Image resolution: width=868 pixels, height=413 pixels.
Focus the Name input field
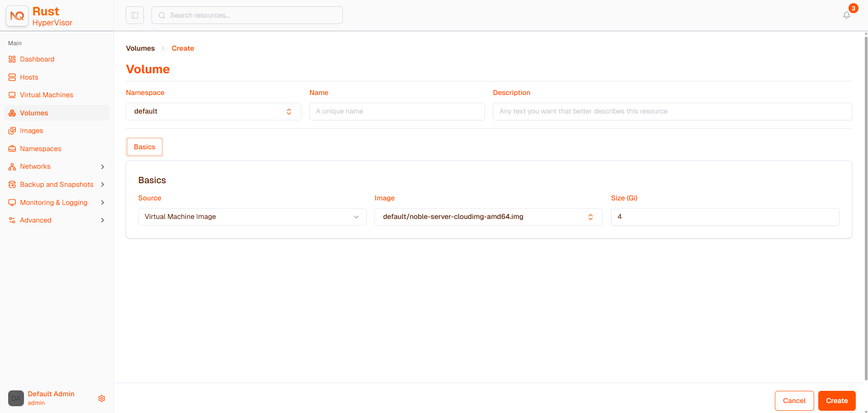[397, 111]
